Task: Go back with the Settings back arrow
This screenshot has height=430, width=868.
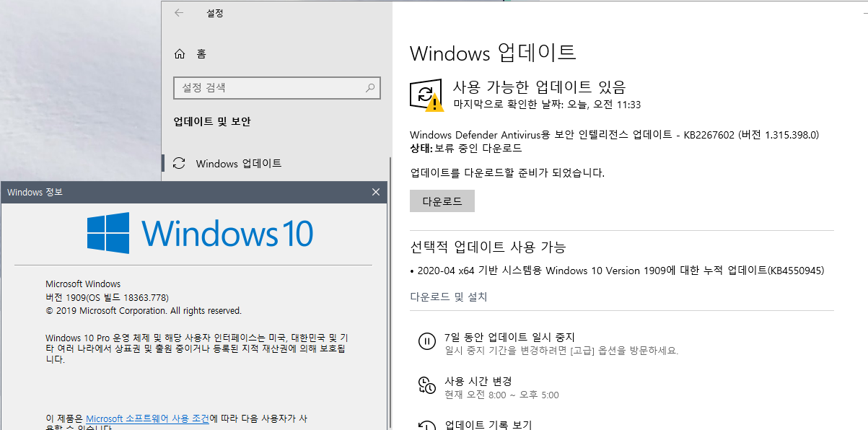Action: [x=179, y=13]
